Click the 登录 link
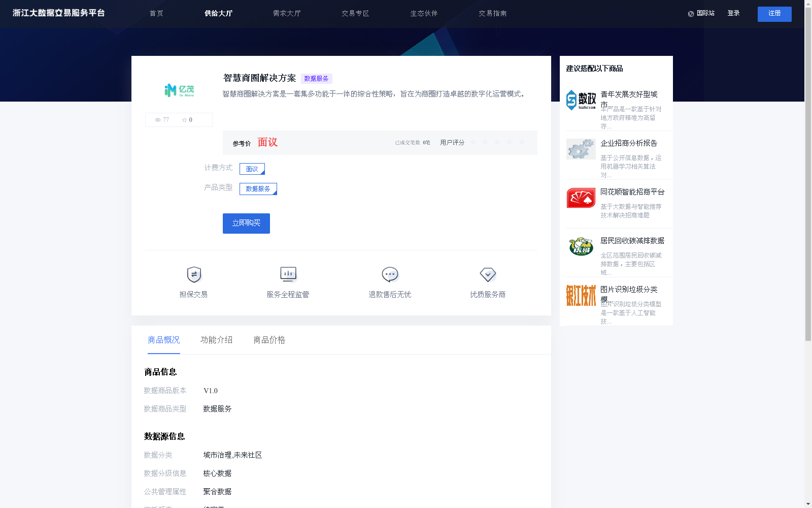The width and height of the screenshot is (812, 508). [733, 14]
